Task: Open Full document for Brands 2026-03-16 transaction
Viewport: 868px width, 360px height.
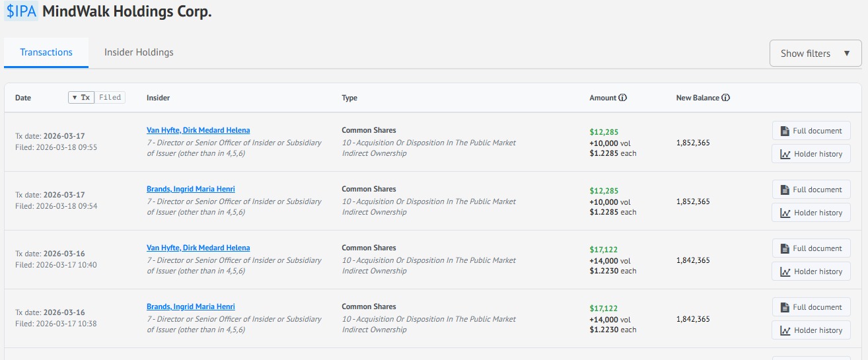Action: 811,307
